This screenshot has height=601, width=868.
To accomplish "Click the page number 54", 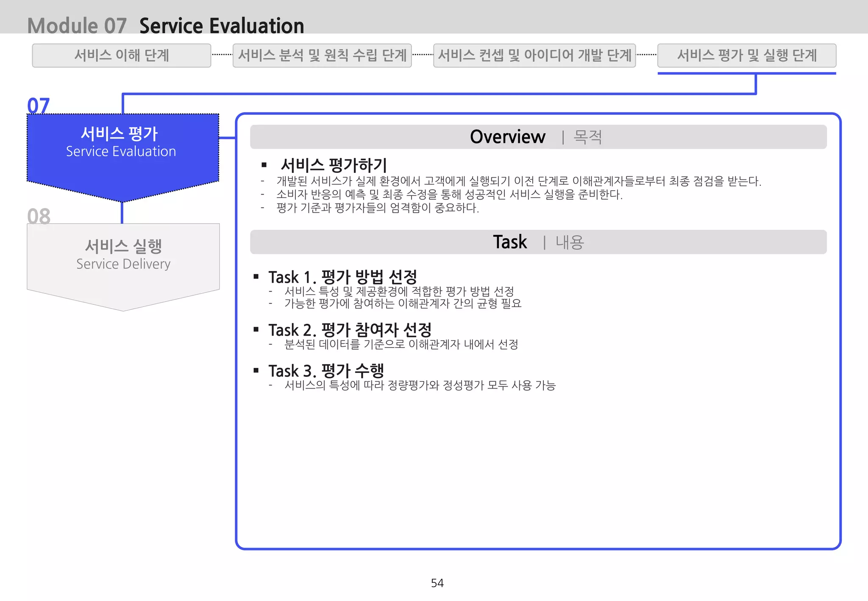I will pos(437,583).
